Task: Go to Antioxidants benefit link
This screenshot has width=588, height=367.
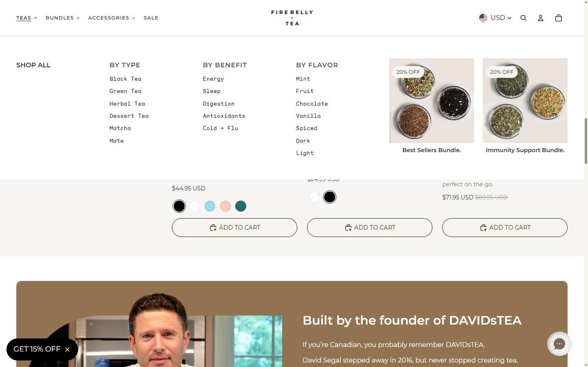Action: click(x=224, y=116)
